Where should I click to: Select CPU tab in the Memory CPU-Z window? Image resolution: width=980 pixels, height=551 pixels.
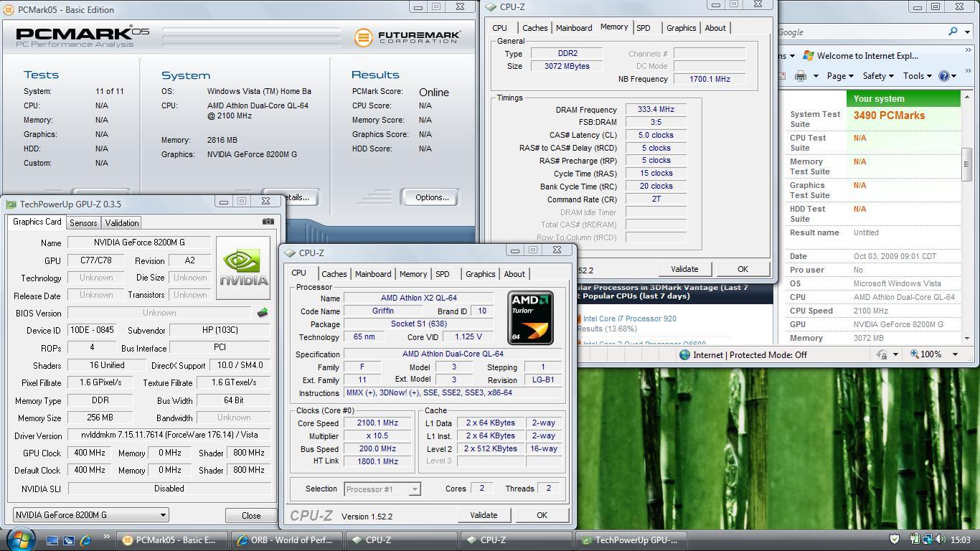[x=500, y=28]
